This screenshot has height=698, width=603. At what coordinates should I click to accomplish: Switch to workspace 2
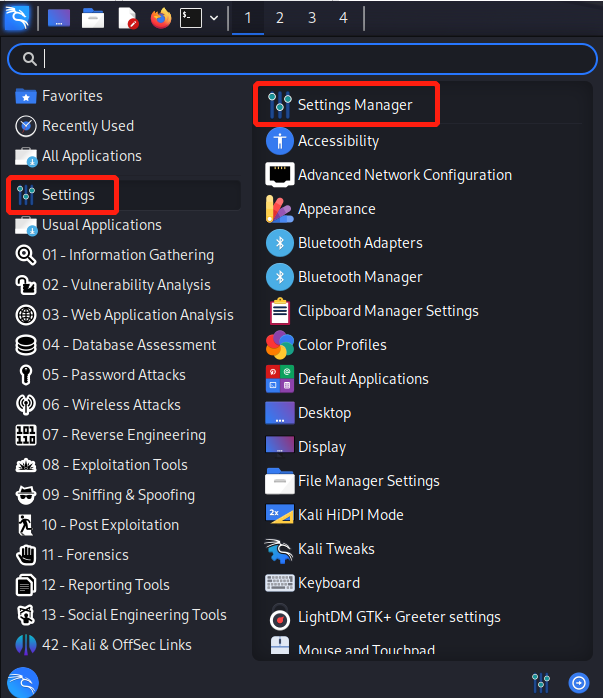pyautogui.click(x=279, y=18)
